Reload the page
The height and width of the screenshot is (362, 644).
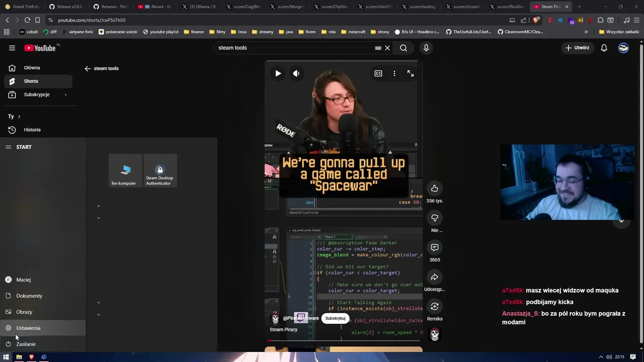(x=27, y=20)
